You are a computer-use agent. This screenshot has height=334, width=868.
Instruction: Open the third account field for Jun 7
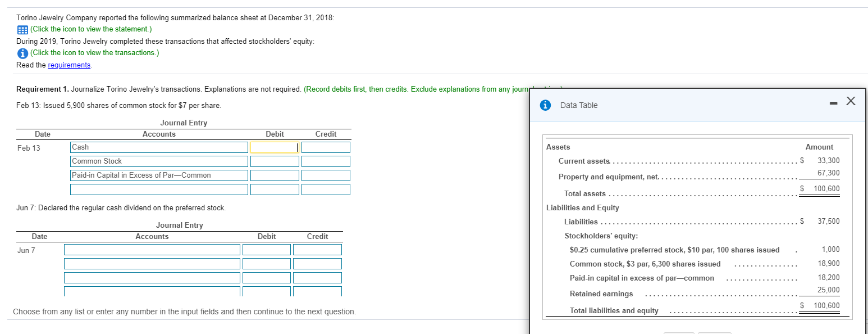[152, 278]
